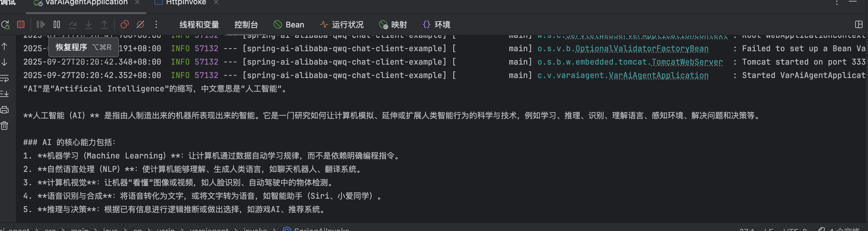Open the Bean tab
The height and width of the screenshot is (231, 868).
coord(289,25)
